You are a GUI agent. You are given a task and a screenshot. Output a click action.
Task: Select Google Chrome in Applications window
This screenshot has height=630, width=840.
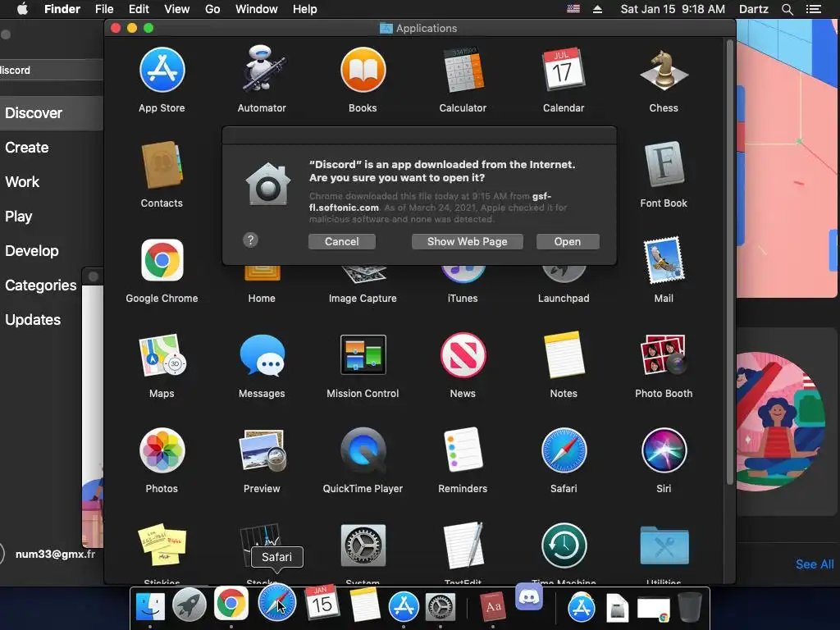coord(162,260)
